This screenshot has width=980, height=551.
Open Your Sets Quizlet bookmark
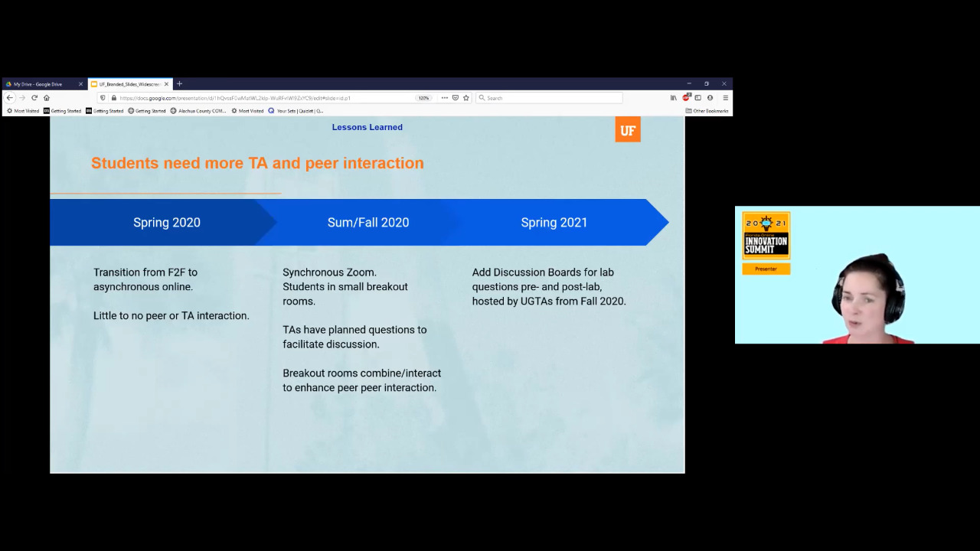coord(296,111)
